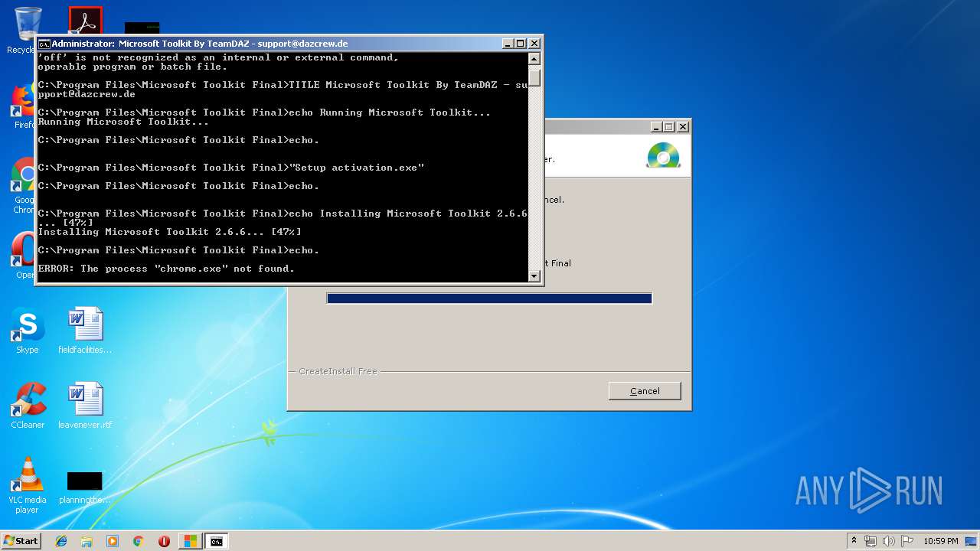Cancel the Microsoft Toolkit installation
Screen dimensions: 980x551
pyautogui.click(x=644, y=390)
